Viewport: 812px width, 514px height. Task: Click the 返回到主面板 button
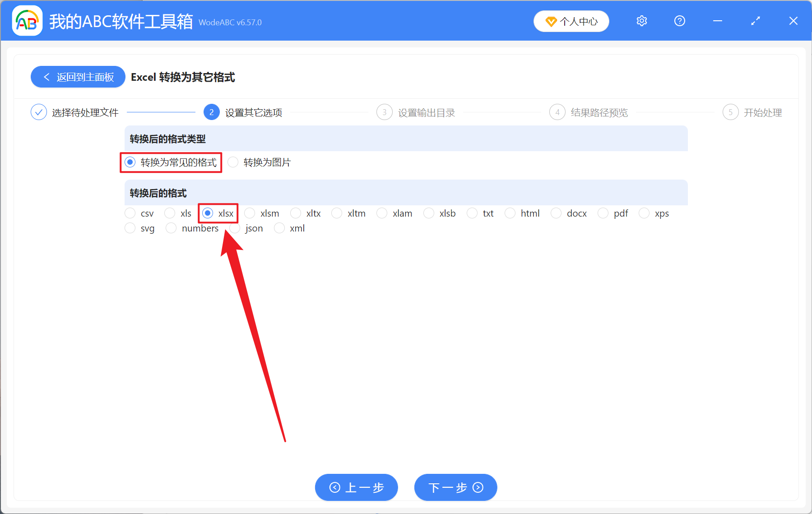tap(78, 77)
